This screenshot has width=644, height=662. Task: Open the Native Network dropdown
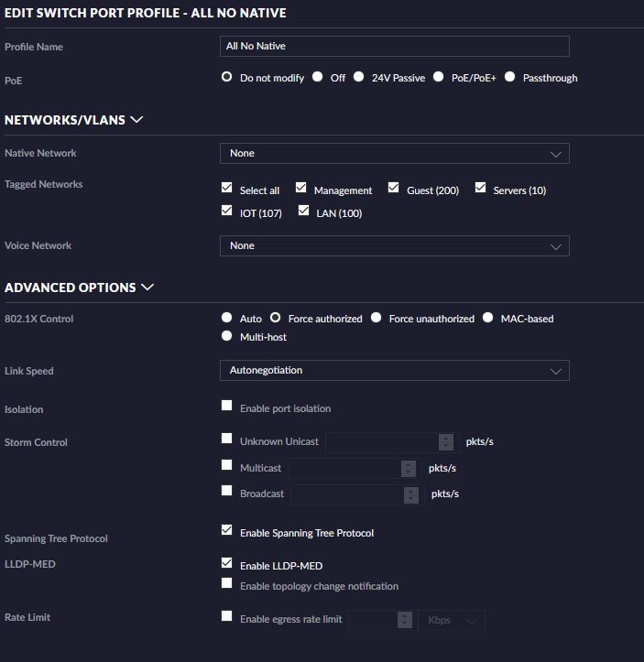[395, 153]
